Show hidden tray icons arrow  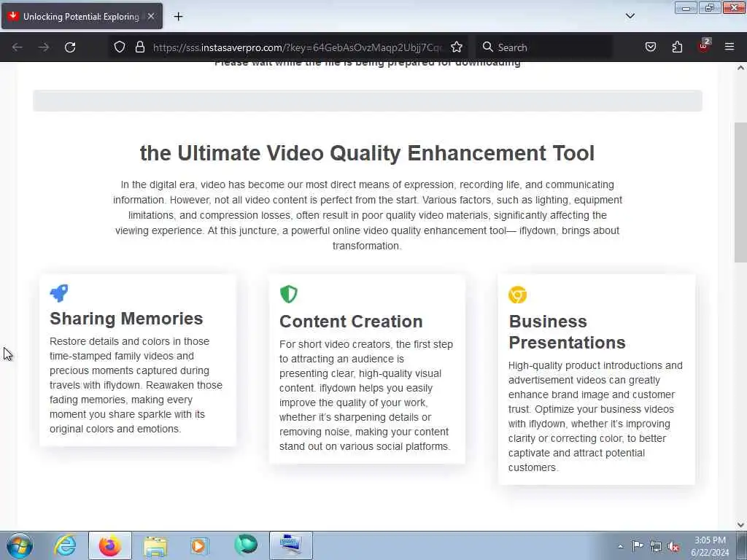coord(620,546)
